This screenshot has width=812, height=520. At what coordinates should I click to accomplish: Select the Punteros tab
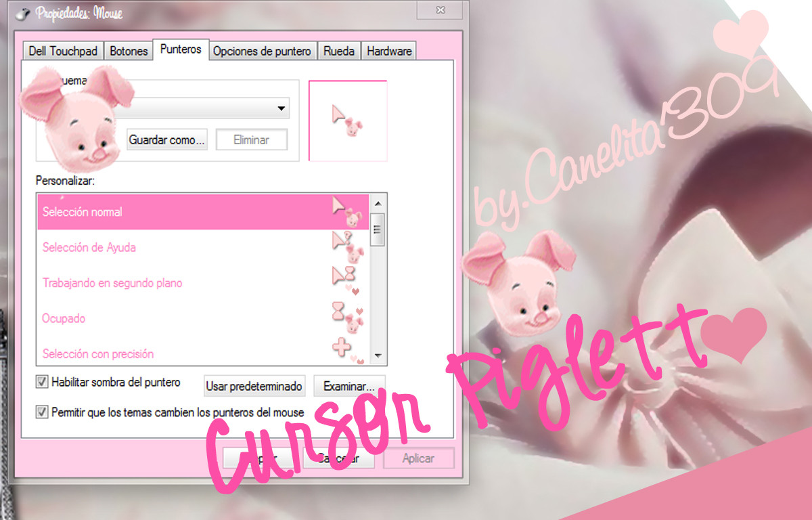181,49
